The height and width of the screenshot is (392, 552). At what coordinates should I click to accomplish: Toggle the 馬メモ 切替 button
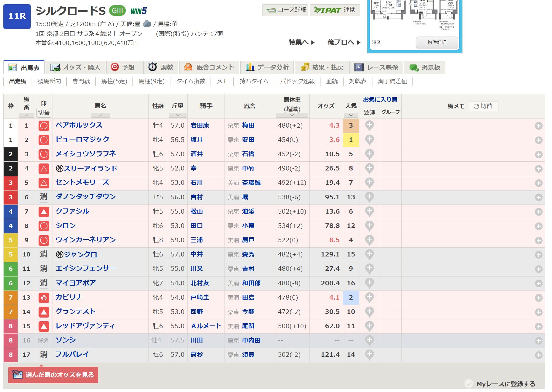point(483,106)
